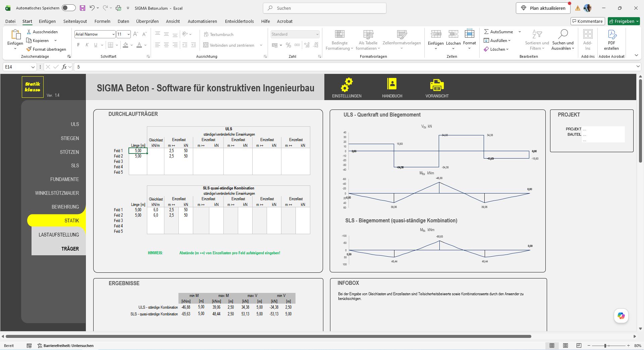Open the Kommentare button

(588, 21)
